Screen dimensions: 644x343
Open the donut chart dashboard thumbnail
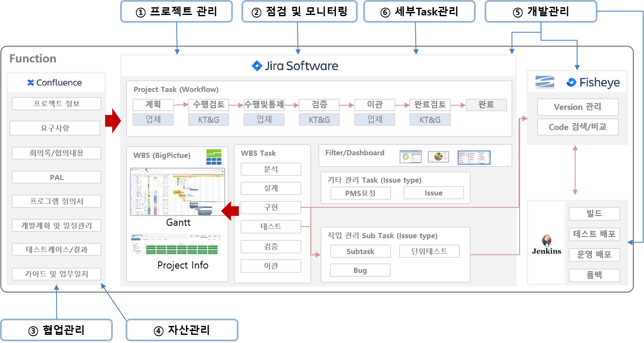tap(411, 157)
